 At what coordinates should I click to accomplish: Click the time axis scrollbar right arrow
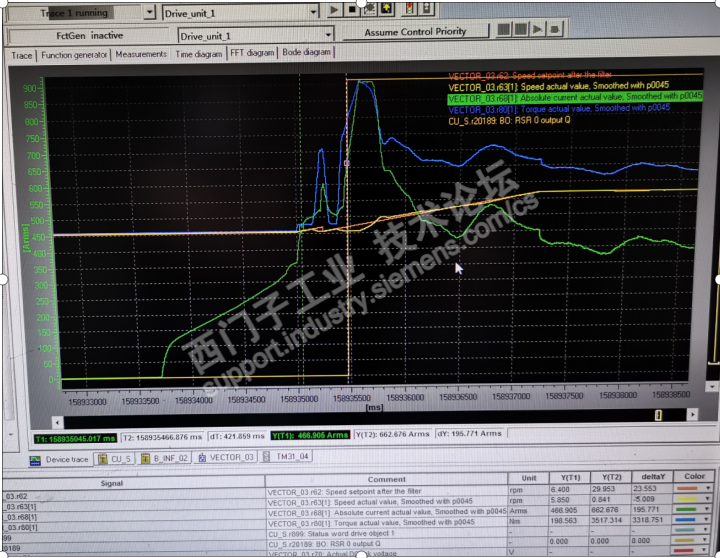tap(692, 414)
